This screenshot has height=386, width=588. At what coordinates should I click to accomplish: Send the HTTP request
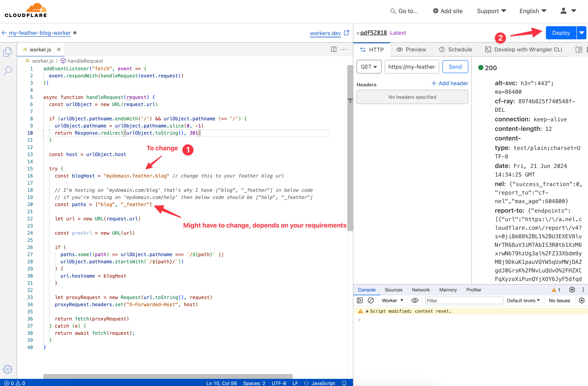tap(455, 67)
